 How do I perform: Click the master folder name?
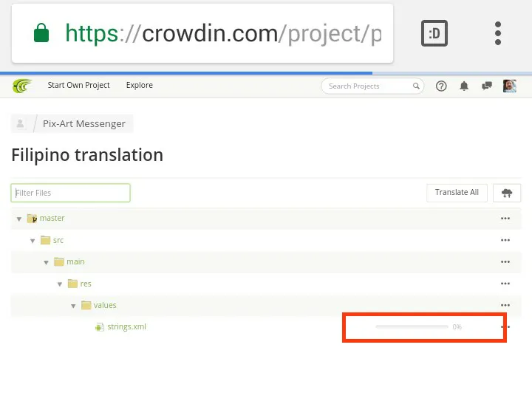click(52, 218)
